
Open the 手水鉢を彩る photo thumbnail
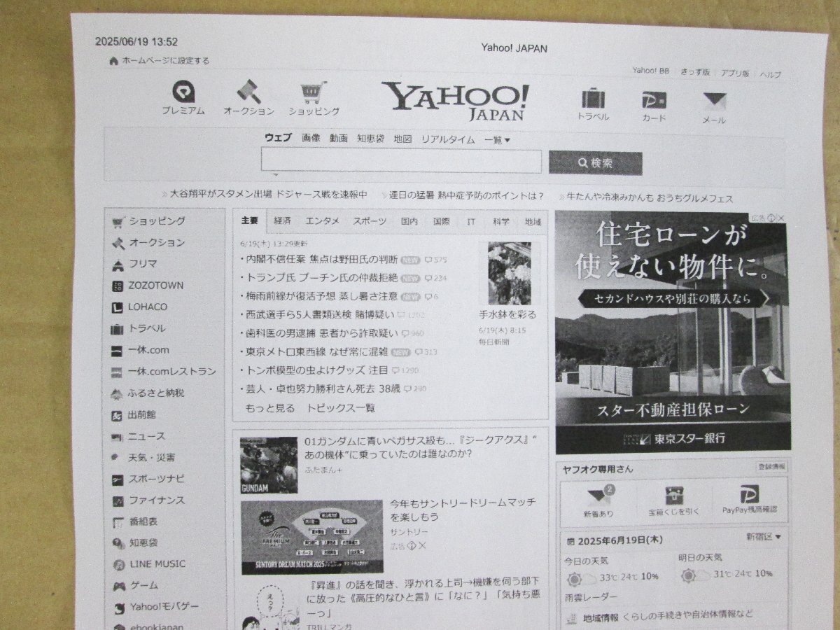[509, 273]
